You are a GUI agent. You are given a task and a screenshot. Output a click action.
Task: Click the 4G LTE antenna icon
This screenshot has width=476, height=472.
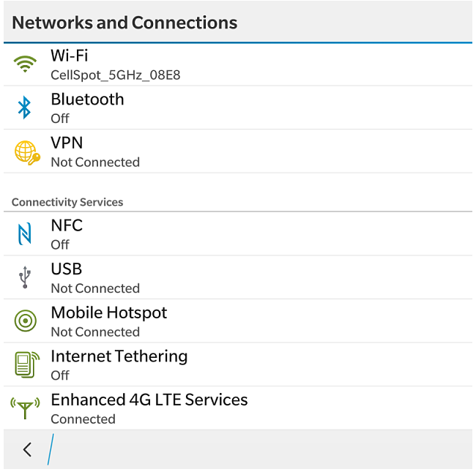click(x=25, y=408)
